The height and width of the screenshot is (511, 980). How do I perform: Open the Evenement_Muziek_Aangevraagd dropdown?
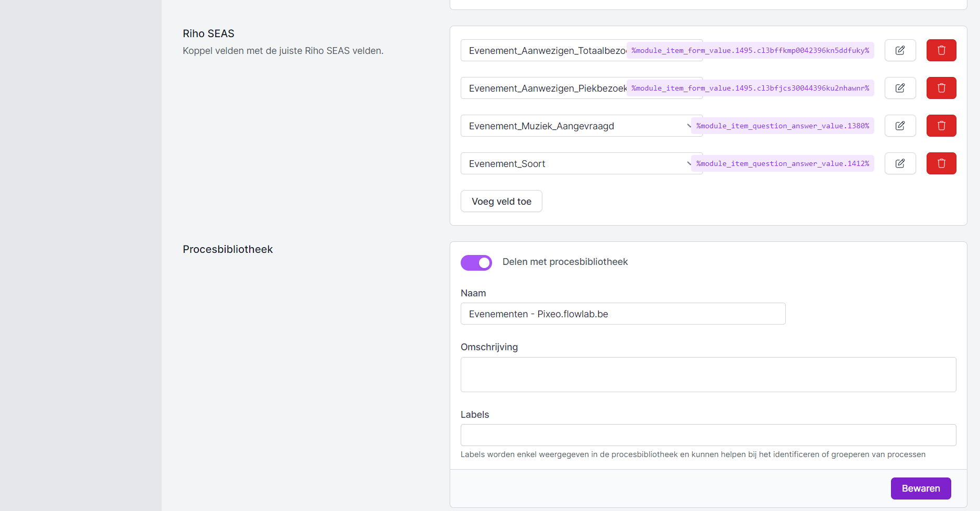click(x=575, y=126)
